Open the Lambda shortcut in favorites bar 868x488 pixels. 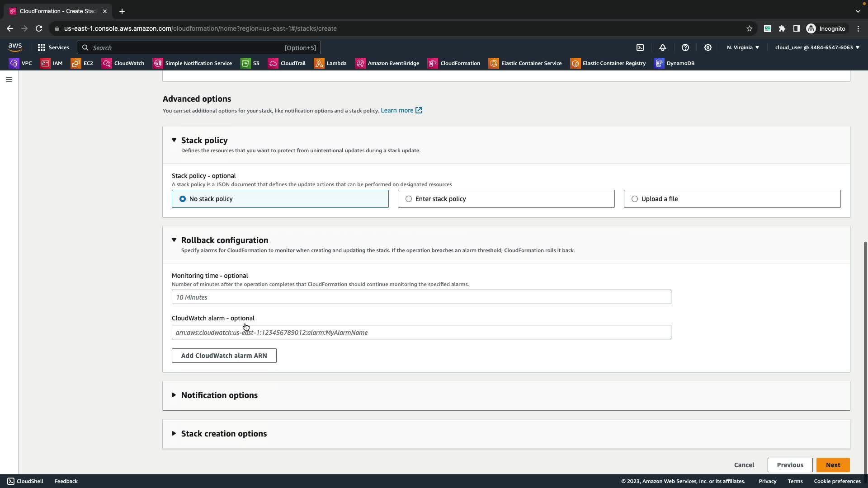(330, 63)
